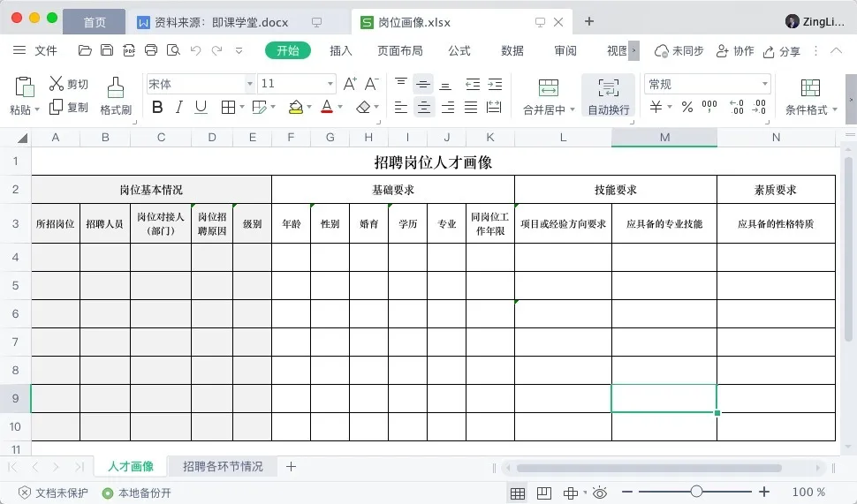The image size is (857, 504).
Task: Export to PDF icon
Action: coord(129,51)
